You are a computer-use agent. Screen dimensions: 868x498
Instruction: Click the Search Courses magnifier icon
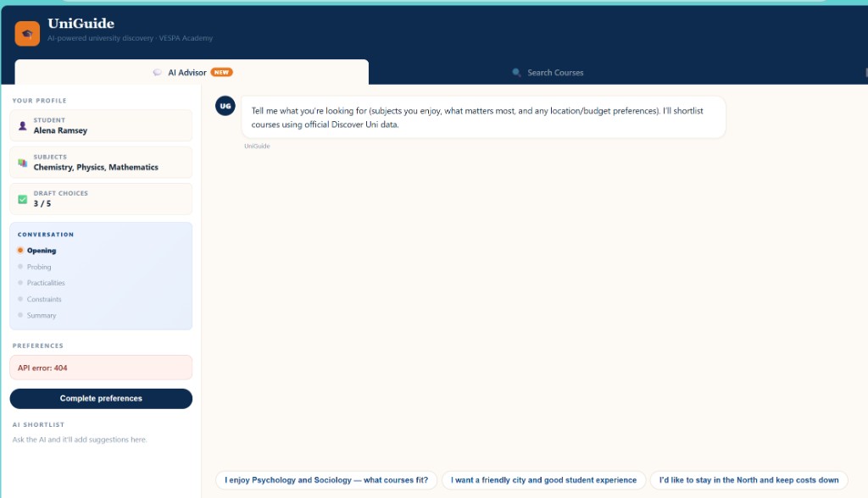(516, 73)
